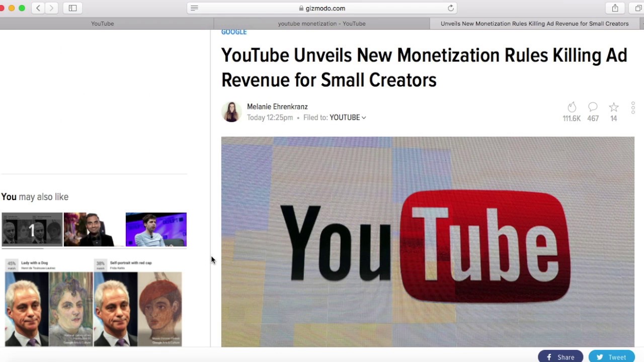Open first You may also like thumbnail
Viewport: 644px width, 362px height.
click(x=32, y=229)
